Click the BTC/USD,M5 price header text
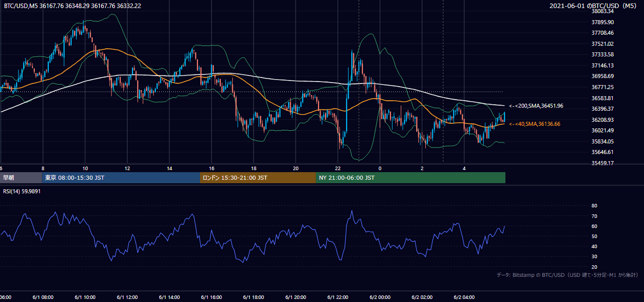This screenshot has height=302, width=644. click(73, 6)
